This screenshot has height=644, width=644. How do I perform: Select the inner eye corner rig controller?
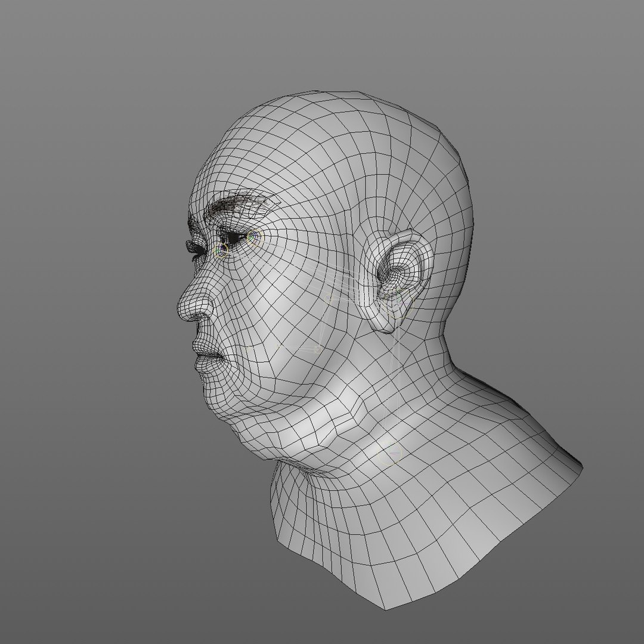click(222, 250)
